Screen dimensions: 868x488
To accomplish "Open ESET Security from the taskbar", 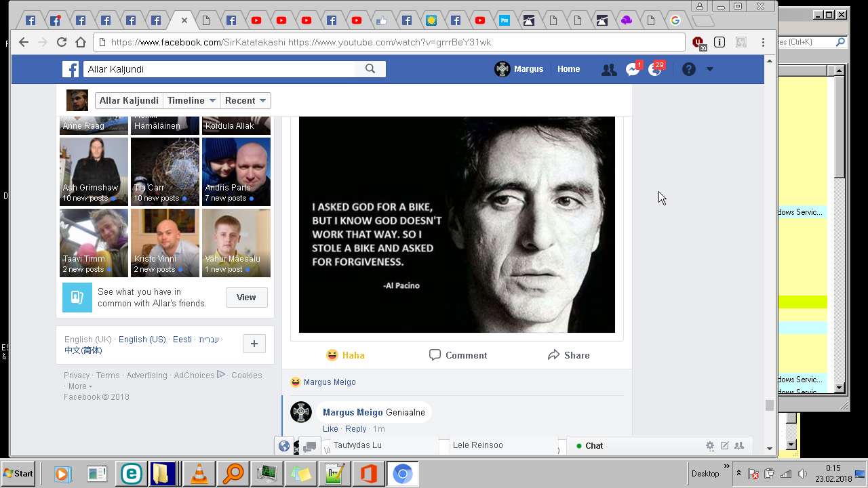I will point(131,474).
